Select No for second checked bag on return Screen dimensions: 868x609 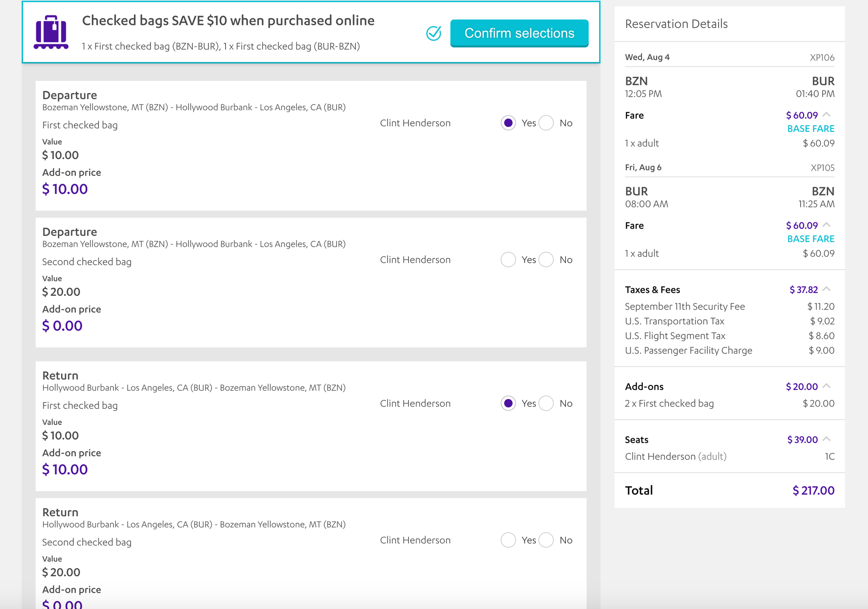[546, 540]
